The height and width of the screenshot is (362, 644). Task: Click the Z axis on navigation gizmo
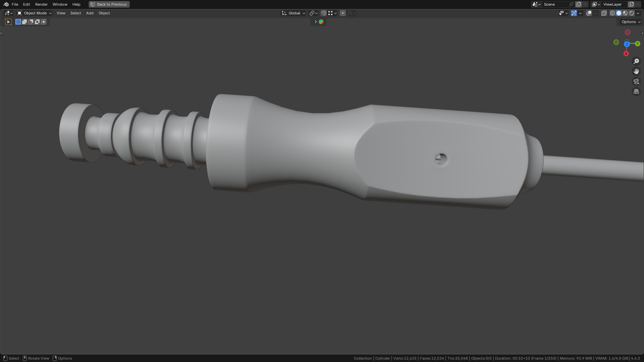point(627,44)
